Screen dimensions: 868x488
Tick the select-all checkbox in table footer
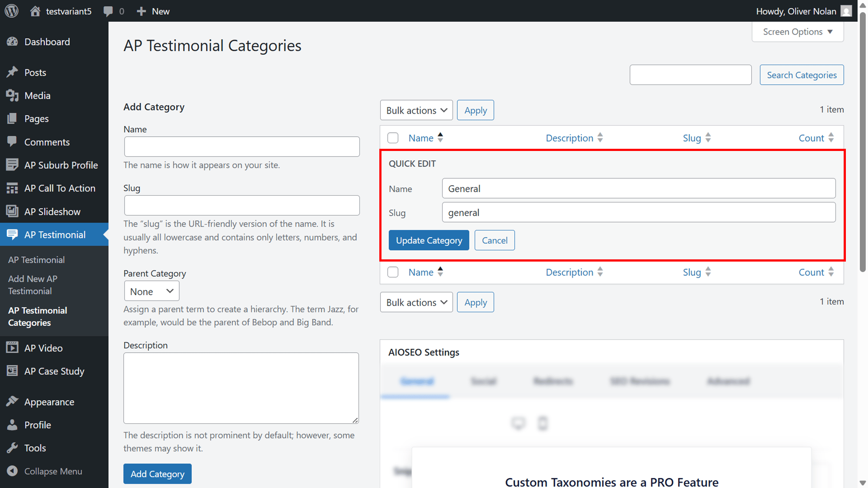(393, 272)
